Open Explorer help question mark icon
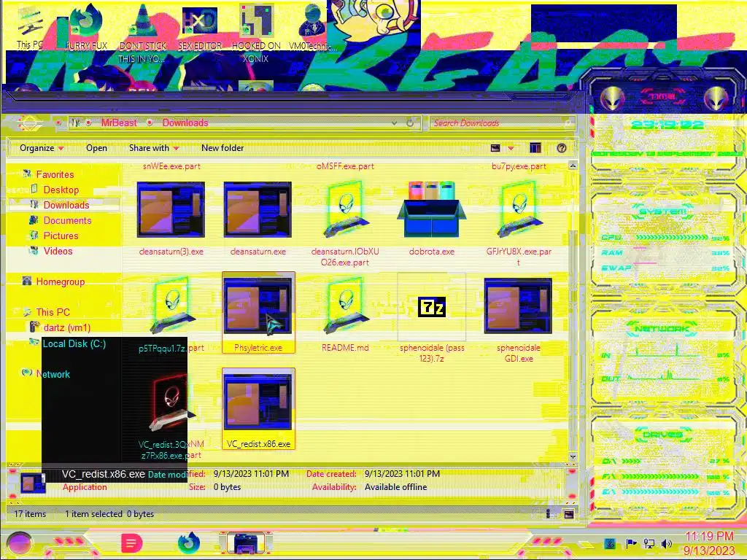 click(x=562, y=148)
